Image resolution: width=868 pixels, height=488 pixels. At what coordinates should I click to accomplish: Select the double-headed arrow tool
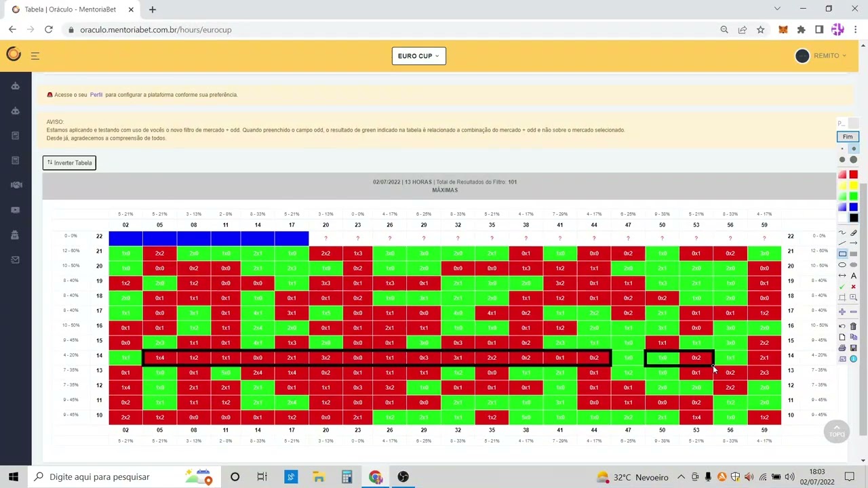842,275
